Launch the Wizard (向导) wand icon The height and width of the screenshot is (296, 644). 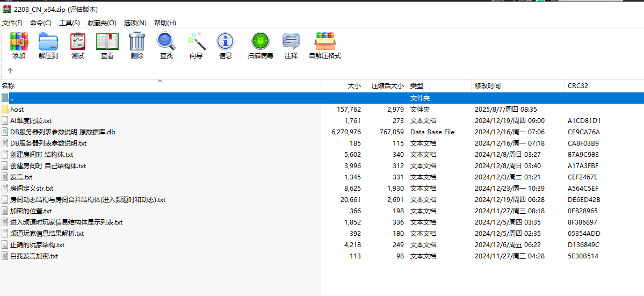pyautogui.click(x=196, y=41)
